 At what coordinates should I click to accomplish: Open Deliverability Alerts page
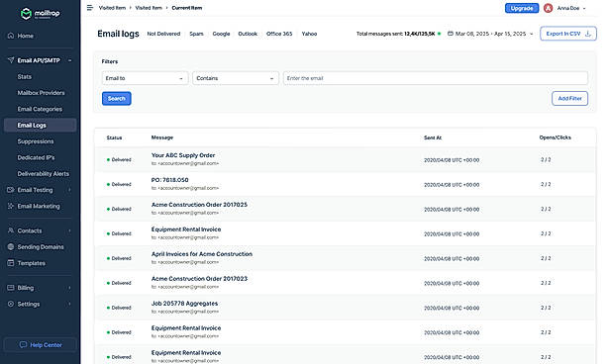[x=44, y=174]
